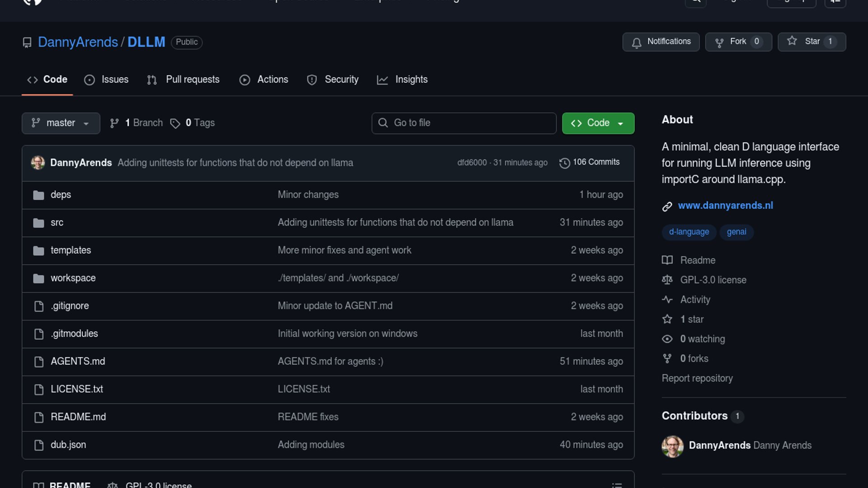Expand the green Code dropdown button
Screen dimensions: 868x488
coord(598,123)
